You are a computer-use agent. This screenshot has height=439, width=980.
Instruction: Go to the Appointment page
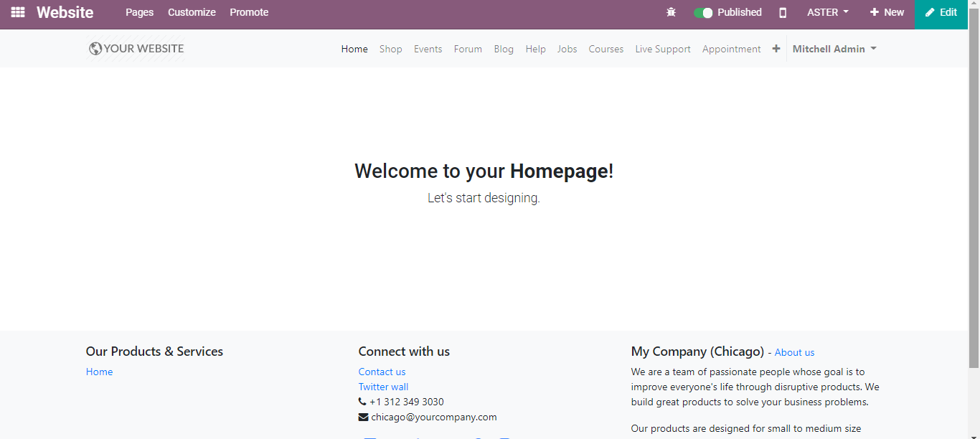click(732, 49)
